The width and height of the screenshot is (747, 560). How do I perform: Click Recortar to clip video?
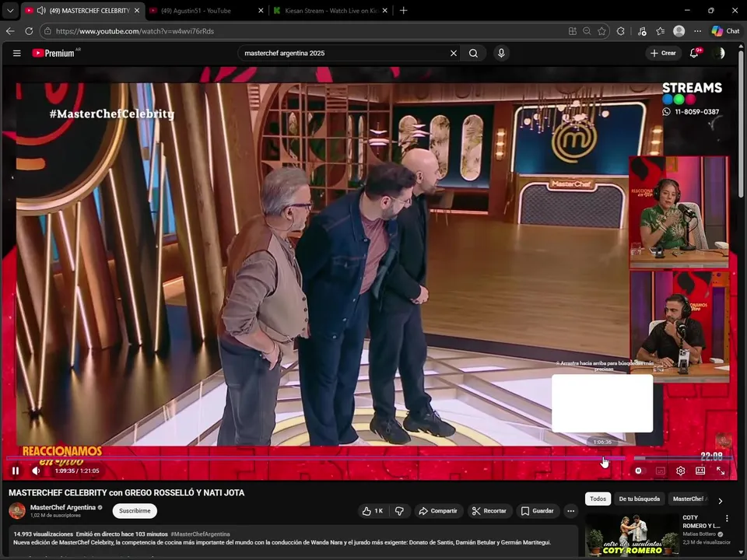489,511
